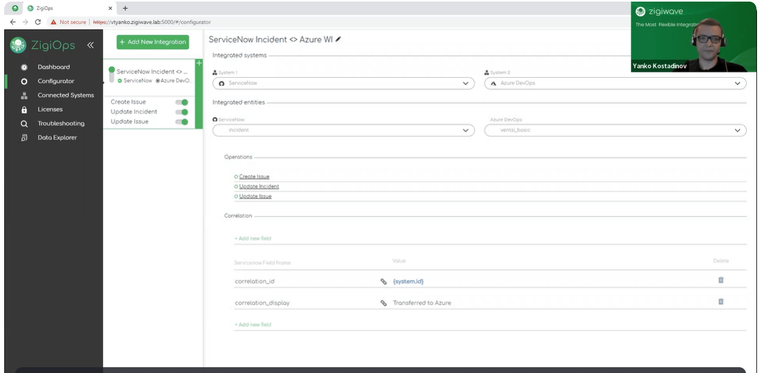Click the Configurator circle icon
Image resolution: width=760 pixels, height=373 pixels.
(24, 81)
